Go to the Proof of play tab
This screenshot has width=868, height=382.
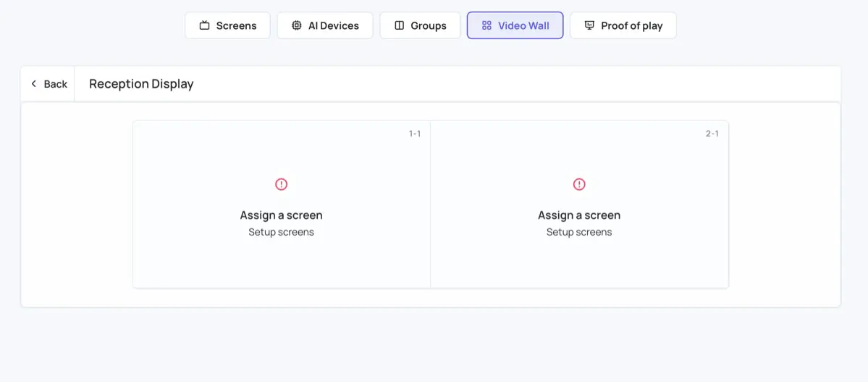623,25
